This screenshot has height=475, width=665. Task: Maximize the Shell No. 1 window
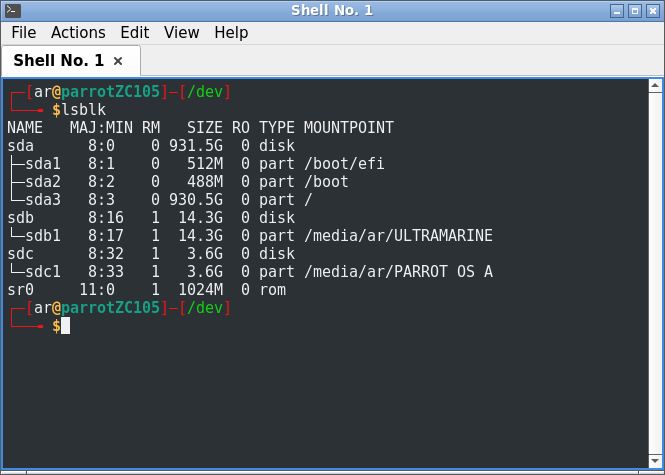tap(635, 11)
